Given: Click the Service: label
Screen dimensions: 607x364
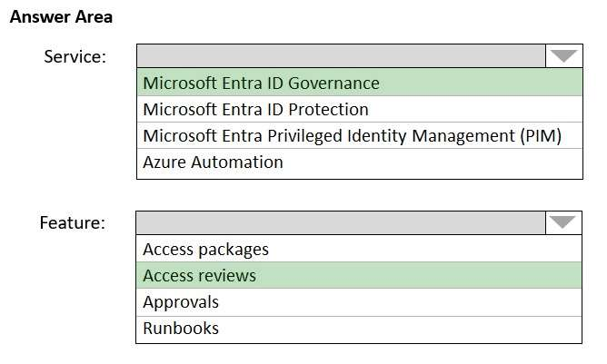Looking at the screenshot, I should 75,56.
